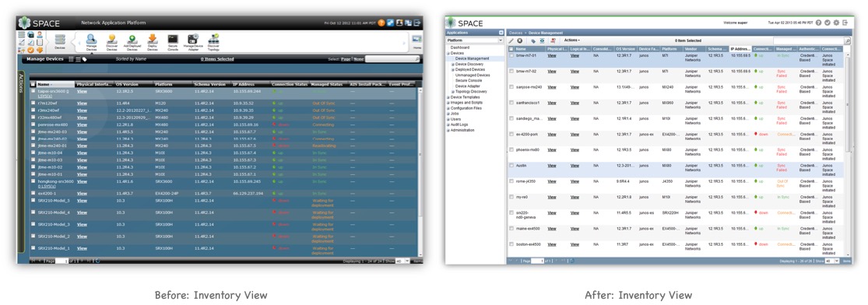Image resolution: width=868 pixels, height=305 pixels.
Task: Open settings gear icon in After header
Action: (x=836, y=23)
